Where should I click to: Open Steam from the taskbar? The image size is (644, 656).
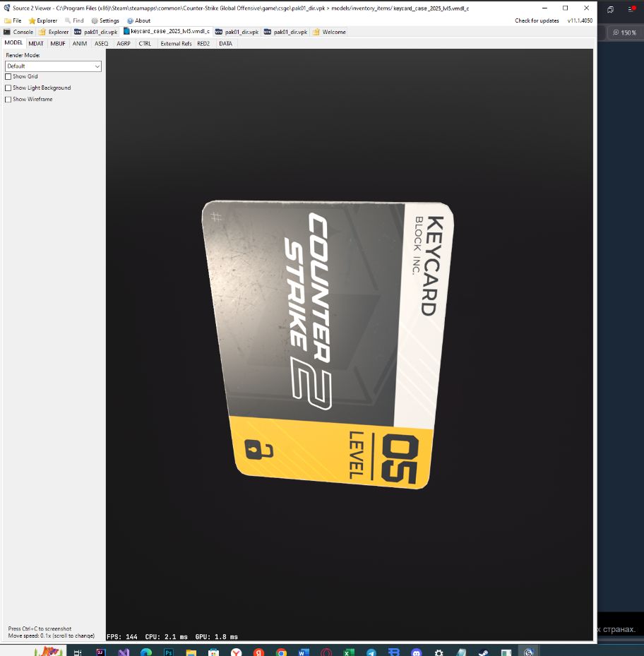(484, 652)
